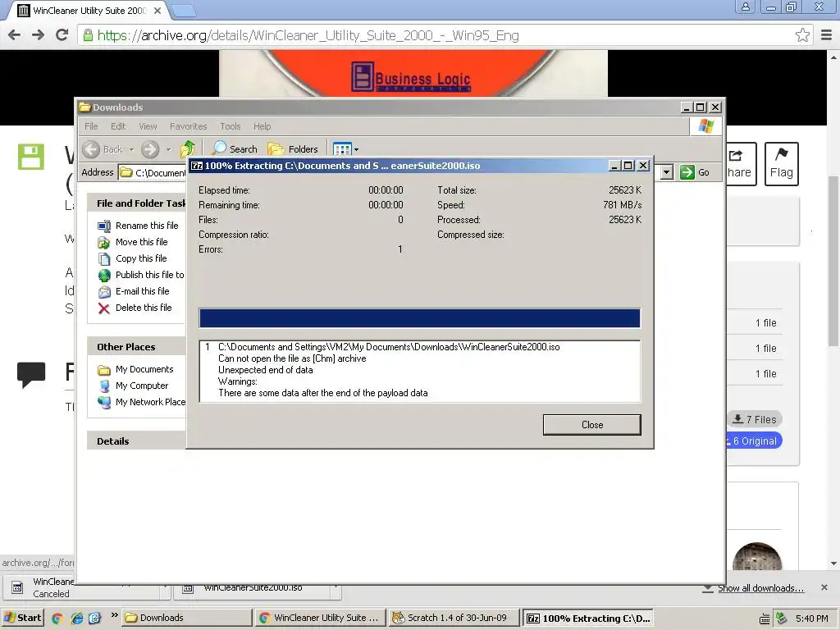Click Show all downloads link
Viewport: 840px width, 630px height.
pyautogui.click(x=760, y=588)
